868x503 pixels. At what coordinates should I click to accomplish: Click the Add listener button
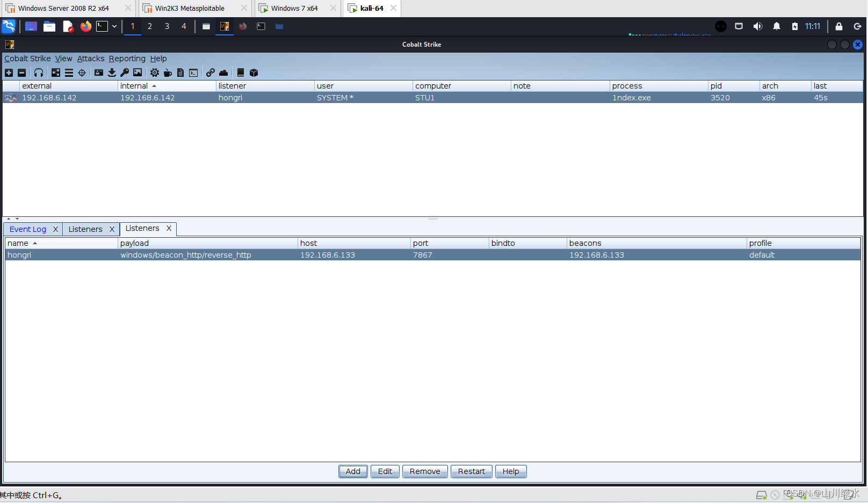(353, 471)
